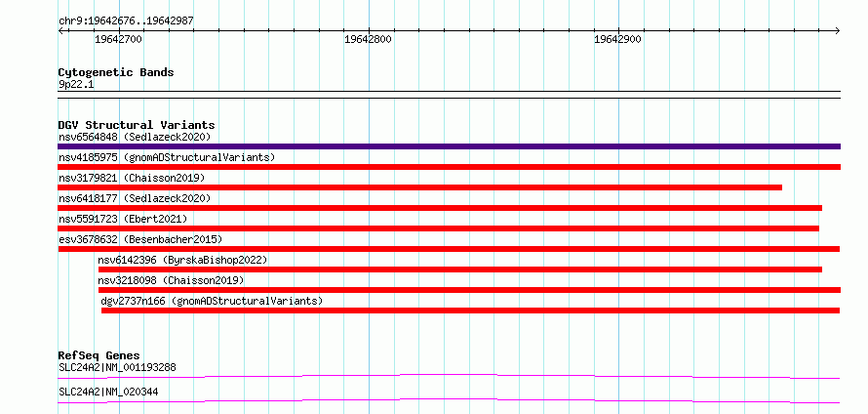The image size is (868, 414).
Task: Click the ruler's right end arrow
Action: click(x=837, y=30)
